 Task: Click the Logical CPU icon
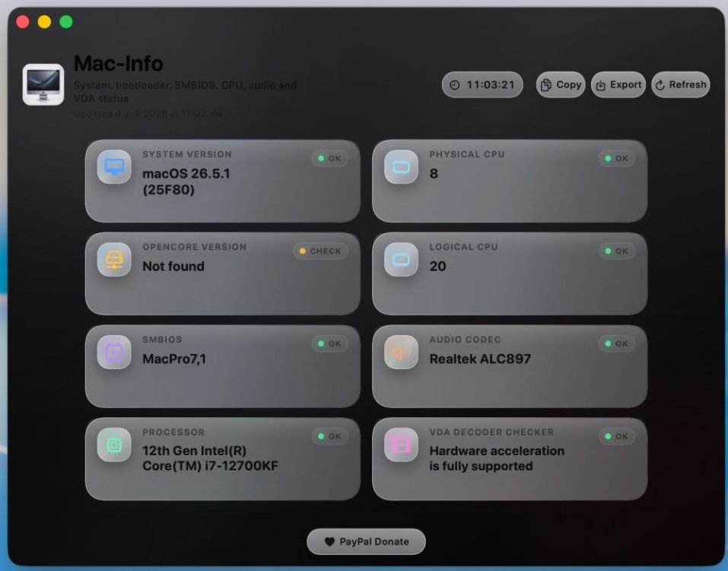tap(401, 260)
